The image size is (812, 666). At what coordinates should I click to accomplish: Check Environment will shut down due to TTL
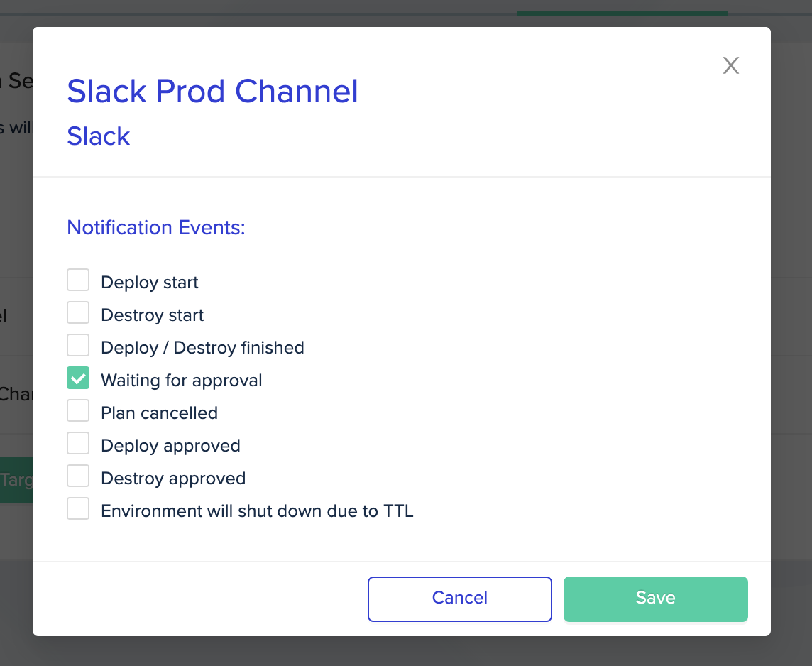coord(78,508)
